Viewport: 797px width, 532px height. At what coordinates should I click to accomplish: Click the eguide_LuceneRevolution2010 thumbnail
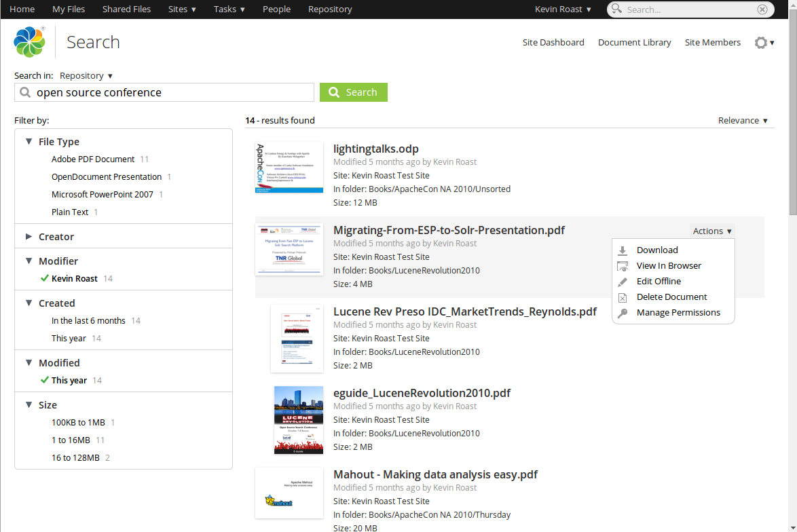pos(299,420)
